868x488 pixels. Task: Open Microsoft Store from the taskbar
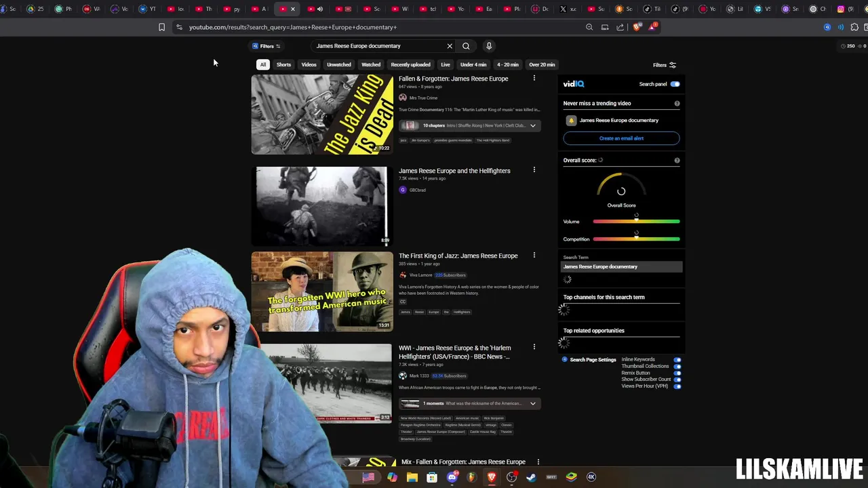[x=432, y=477]
